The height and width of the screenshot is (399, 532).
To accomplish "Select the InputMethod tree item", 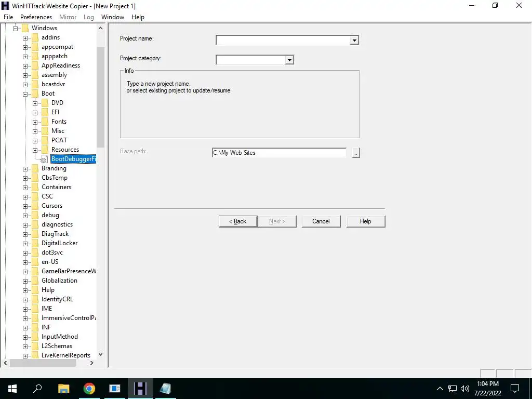I will [60, 337].
